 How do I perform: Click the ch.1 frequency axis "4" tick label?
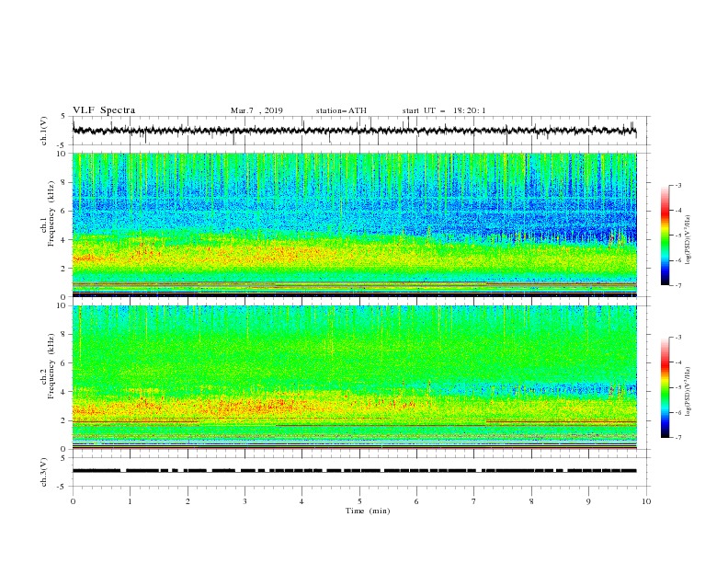click(x=65, y=240)
